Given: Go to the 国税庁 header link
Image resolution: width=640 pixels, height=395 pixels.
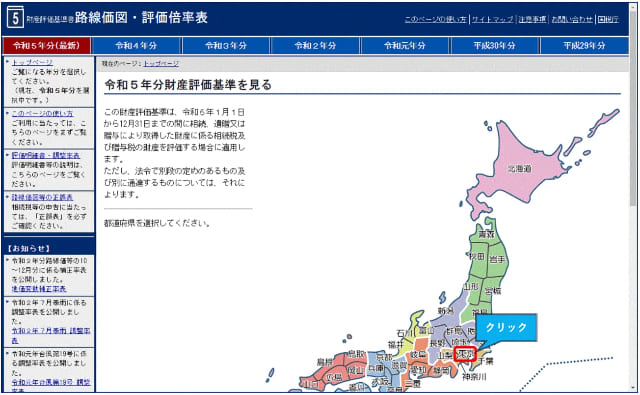Looking at the screenshot, I should tap(608, 19).
